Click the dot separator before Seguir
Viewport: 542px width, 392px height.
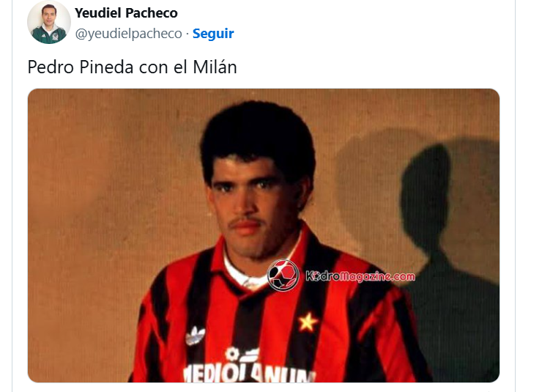[x=187, y=34]
